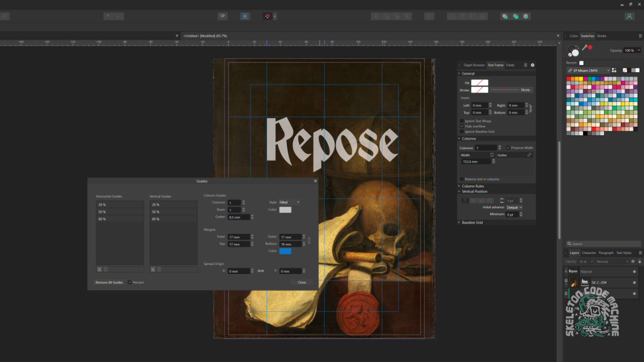Image resolution: width=644 pixels, height=362 pixels.
Task: Open the Layers panel hamburger menu
Action: click(x=640, y=253)
